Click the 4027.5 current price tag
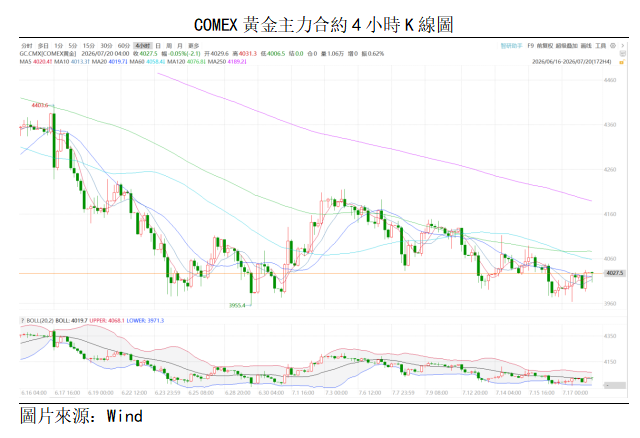Image resolution: width=640 pixels, height=438 pixels. [x=615, y=273]
